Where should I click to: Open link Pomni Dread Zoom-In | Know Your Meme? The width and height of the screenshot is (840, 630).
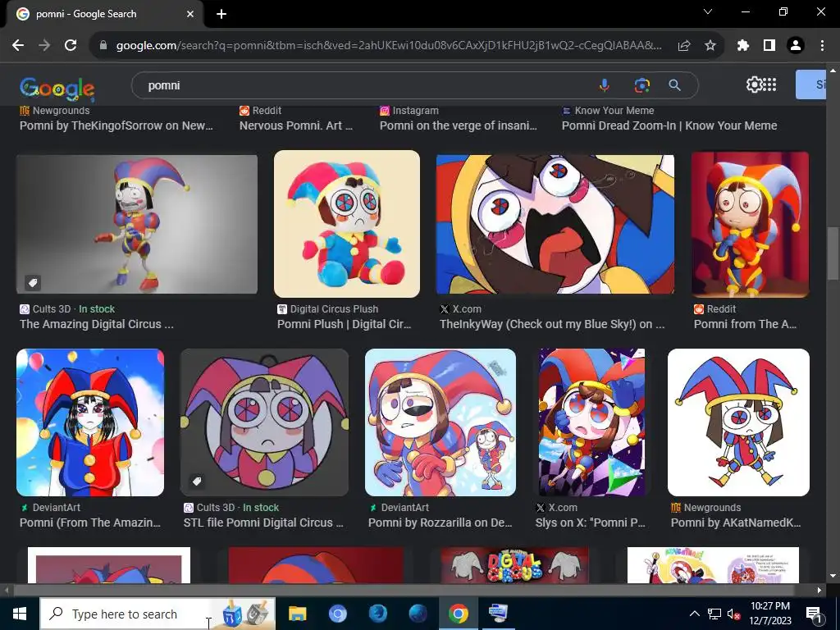669,126
